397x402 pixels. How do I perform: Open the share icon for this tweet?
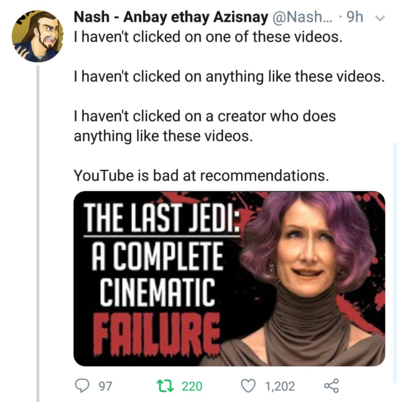click(331, 386)
